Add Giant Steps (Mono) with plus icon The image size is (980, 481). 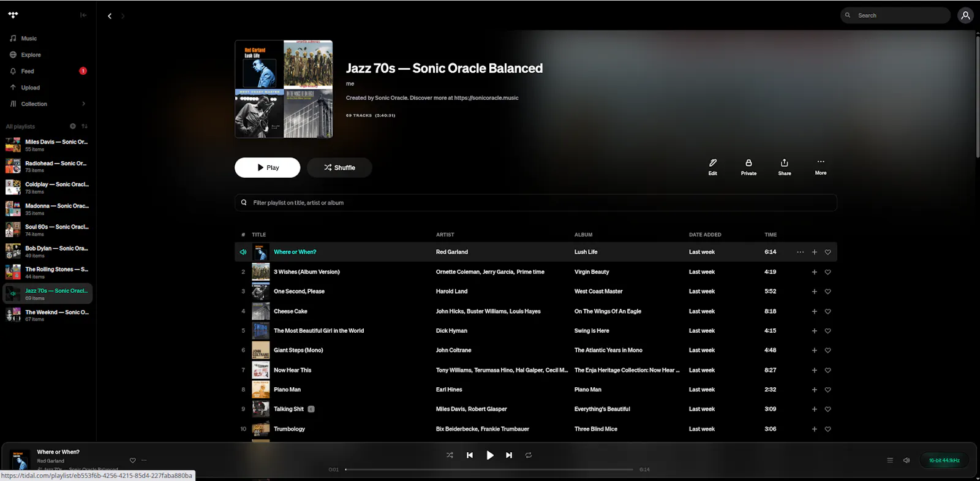[814, 350]
